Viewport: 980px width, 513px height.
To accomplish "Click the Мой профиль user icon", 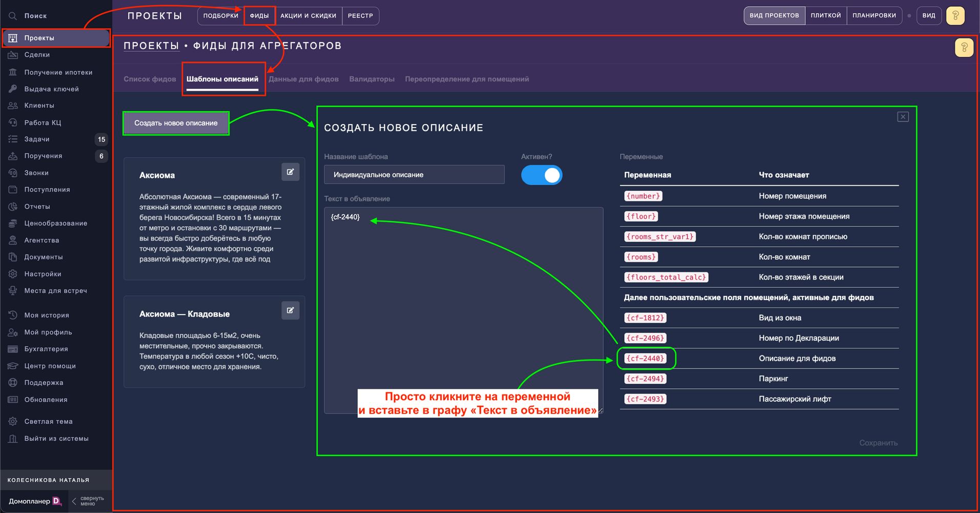I will click(x=13, y=332).
